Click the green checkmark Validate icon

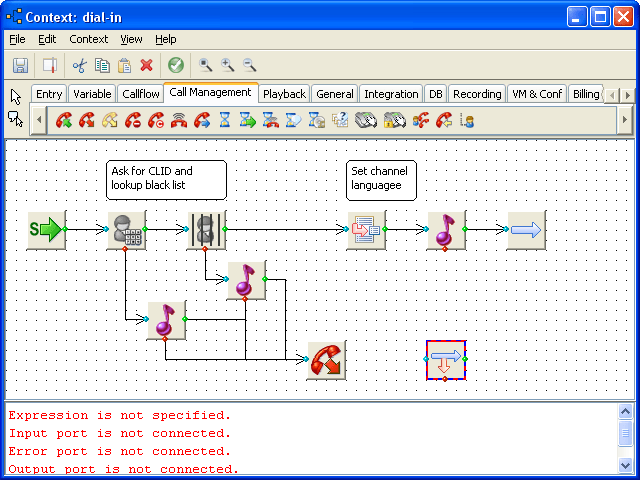click(176, 66)
